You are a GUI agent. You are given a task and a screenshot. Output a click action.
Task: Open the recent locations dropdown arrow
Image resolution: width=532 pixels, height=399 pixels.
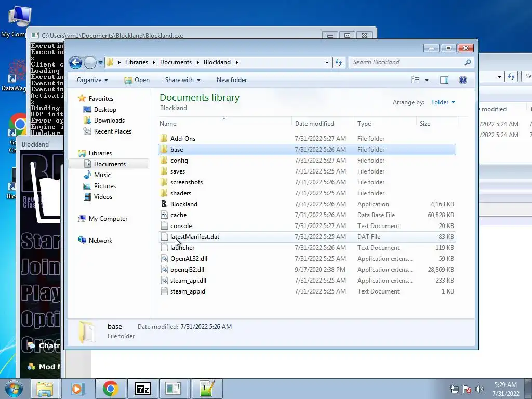tap(100, 62)
